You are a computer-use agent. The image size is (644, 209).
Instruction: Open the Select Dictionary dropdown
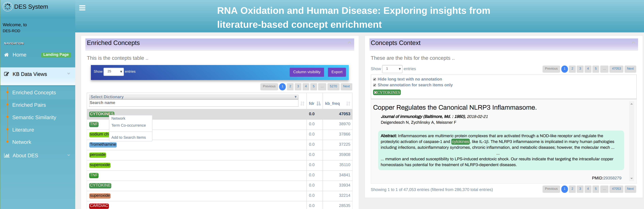(194, 97)
